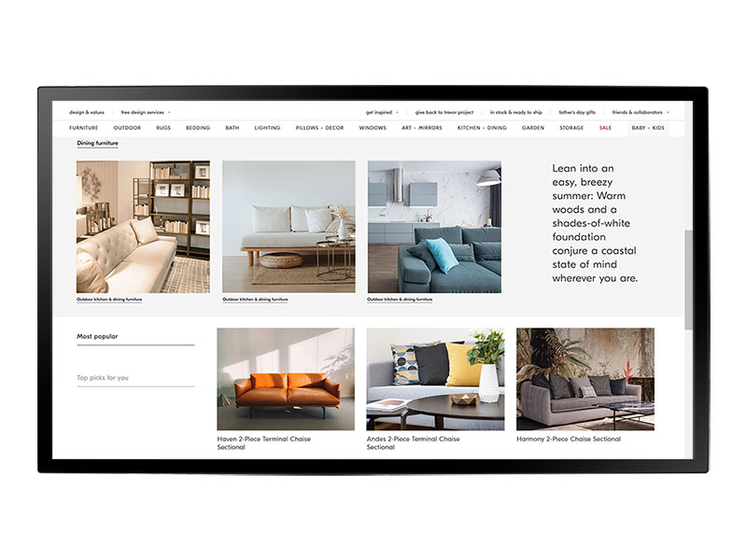Open the orange leather sofa product image
The width and height of the screenshot is (747, 560).
pos(286,379)
